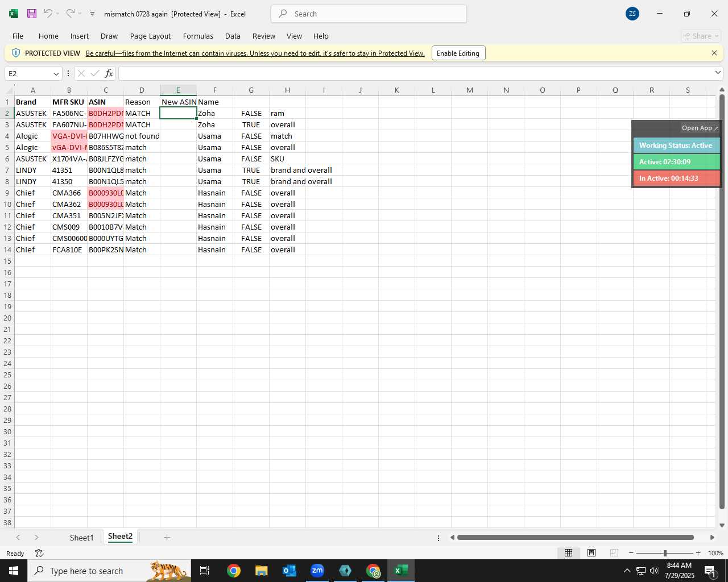Open File Explorer from the taskbar
The image size is (728, 582).
[261, 571]
